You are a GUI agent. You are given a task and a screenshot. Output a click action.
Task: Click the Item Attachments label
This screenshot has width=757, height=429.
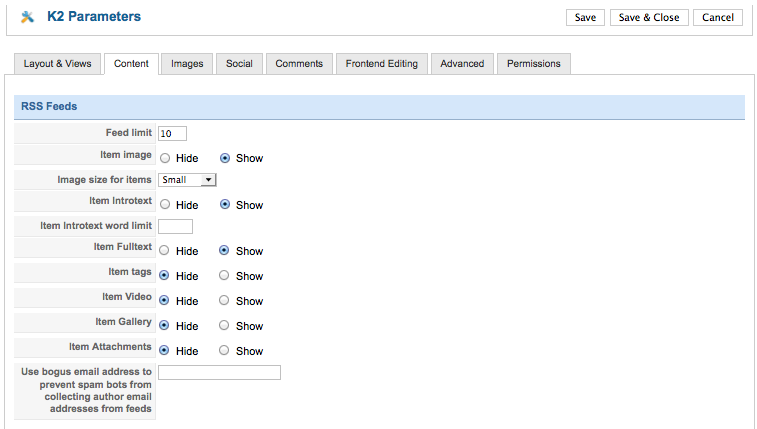pyautogui.click(x=110, y=346)
